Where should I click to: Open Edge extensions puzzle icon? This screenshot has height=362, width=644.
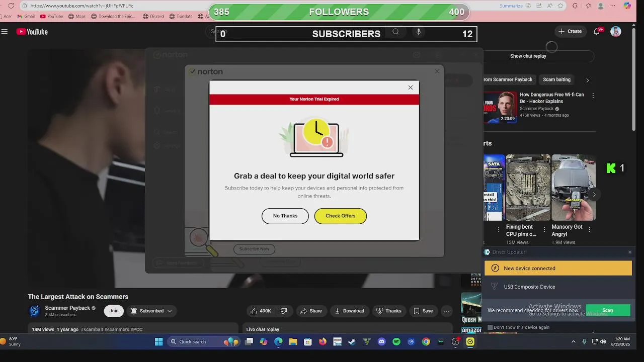click(x=575, y=6)
